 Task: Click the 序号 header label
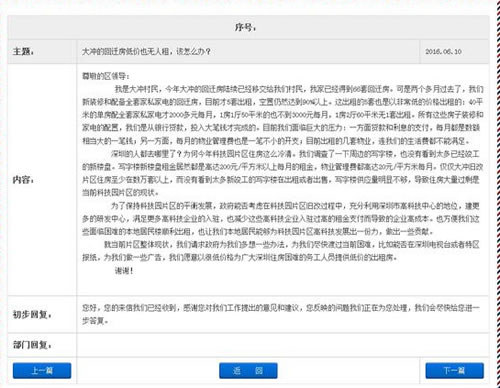pos(246,27)
